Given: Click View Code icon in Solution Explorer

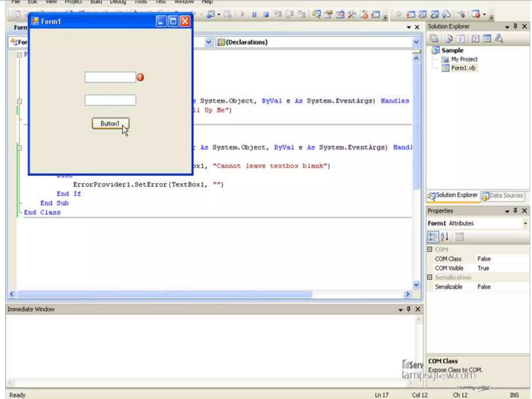Looking at the screenshot, I should (475, 39).
